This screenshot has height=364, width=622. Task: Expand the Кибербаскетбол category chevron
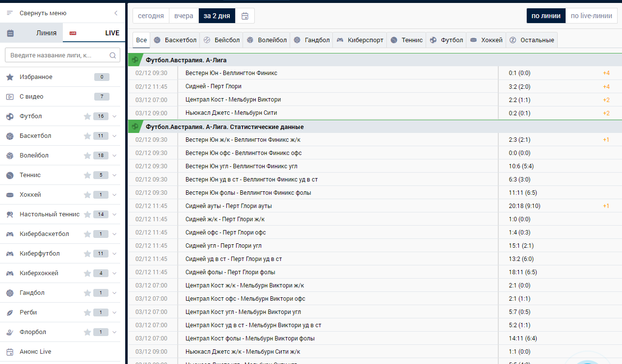(x=114, y=234)
